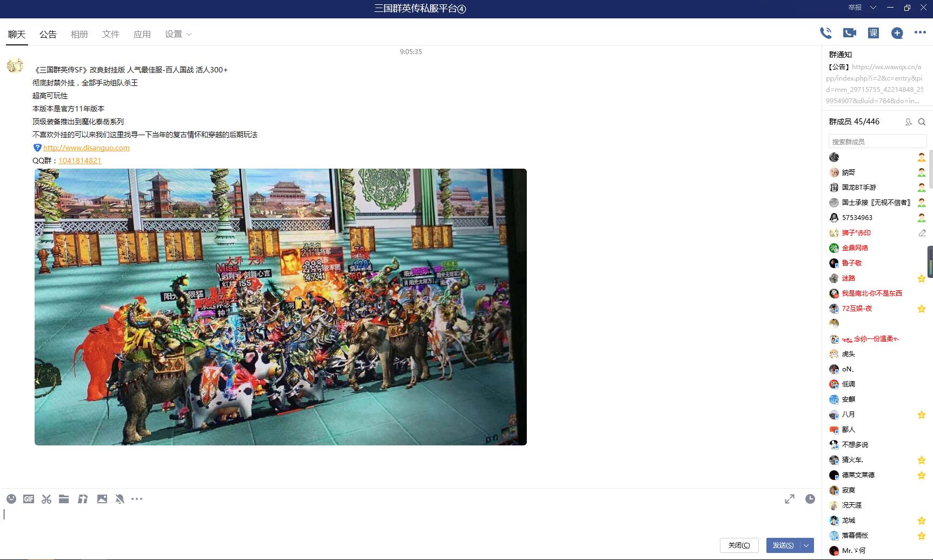This screenshot has height=560, width=933.
Task: Open title bar dropdown chevron next to 举报
Action: [873, 8]
